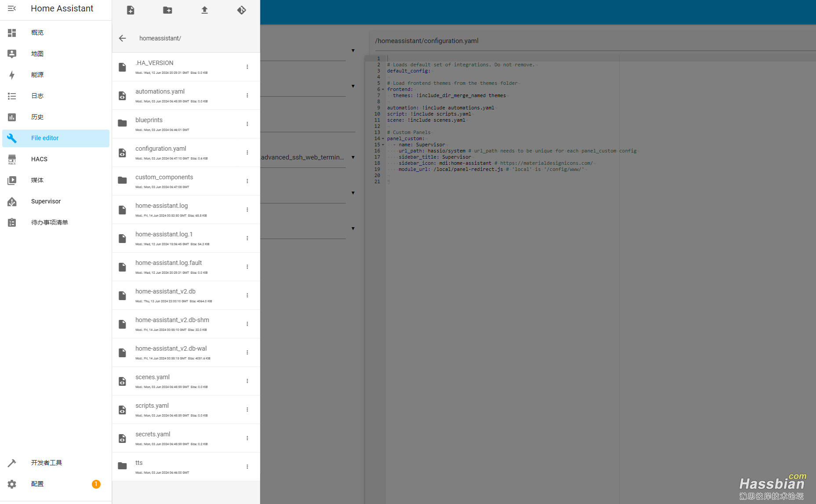Open options menu for automations.yaml

click(x=247, y=95)
